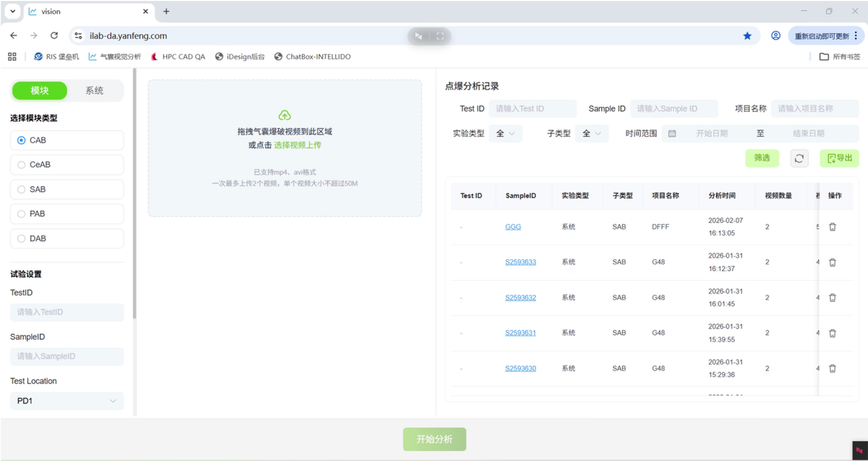
Task: Click the browser profile icon
Action: pos(775,35)
